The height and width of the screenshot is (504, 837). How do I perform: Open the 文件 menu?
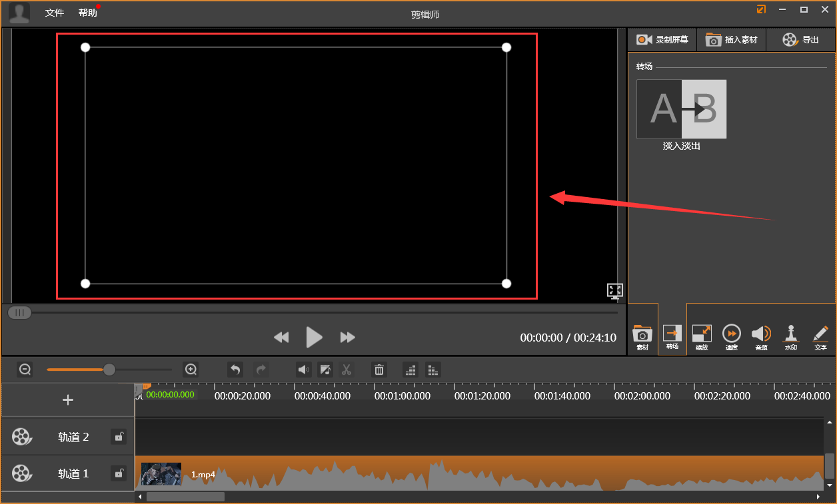point(55,13)
